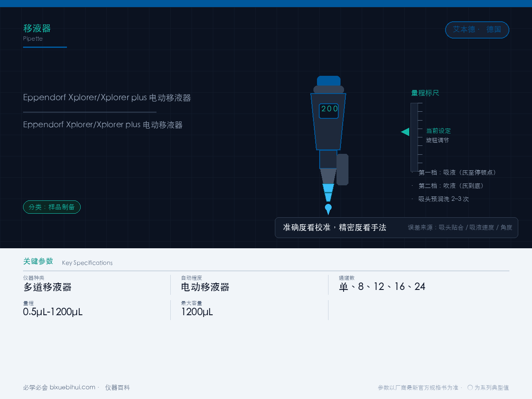Click the 电动移液器 spec value

pyautogui.click(x=205, y=287)
